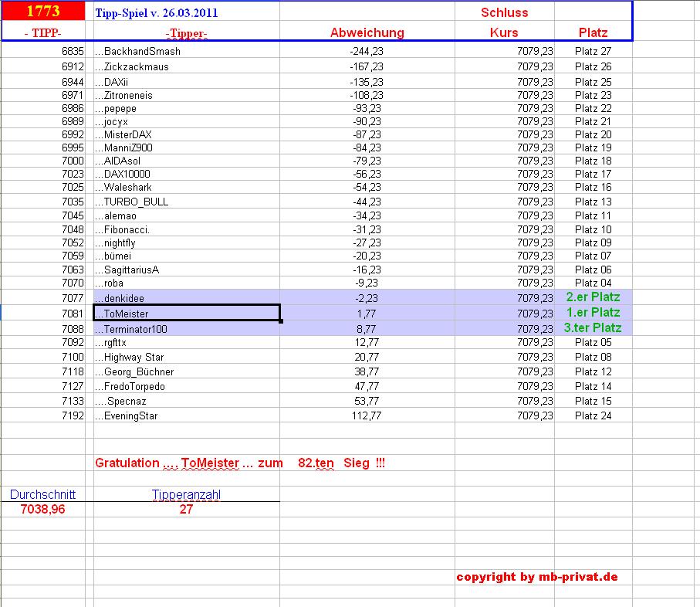
Task: Select the 'Schluss' header cell
Action: 505,12
